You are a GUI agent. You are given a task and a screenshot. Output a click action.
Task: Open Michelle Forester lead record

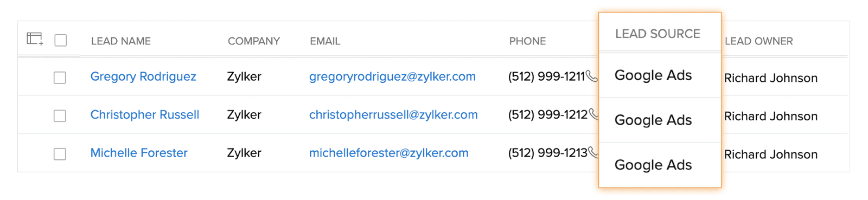(139, 153)
